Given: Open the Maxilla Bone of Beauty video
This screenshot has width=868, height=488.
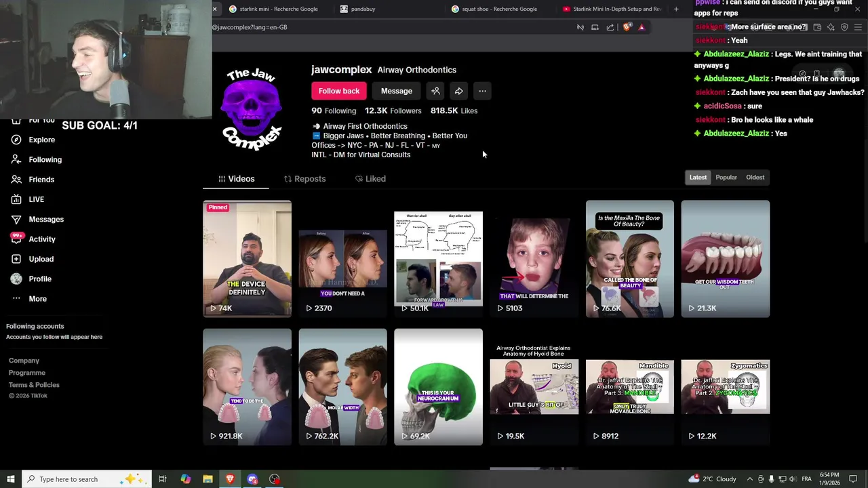Looking at the screenshot, I should 630,259.
